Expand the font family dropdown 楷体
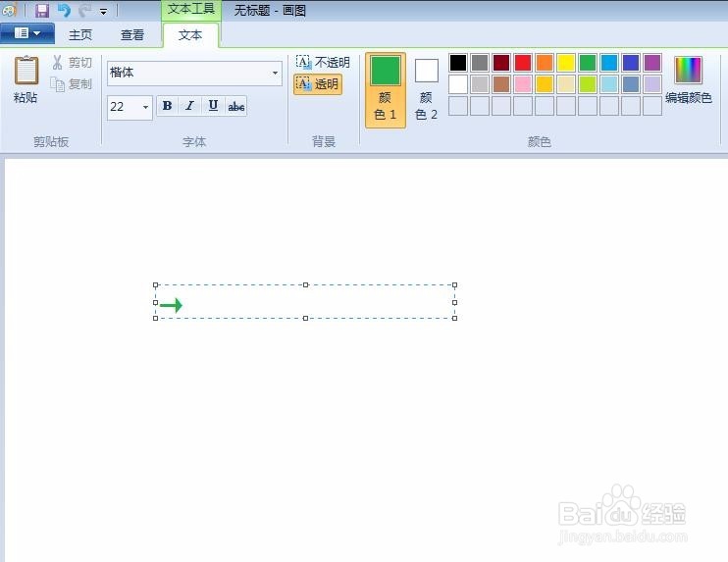This screenshot has width=728, height=562. 275,73
